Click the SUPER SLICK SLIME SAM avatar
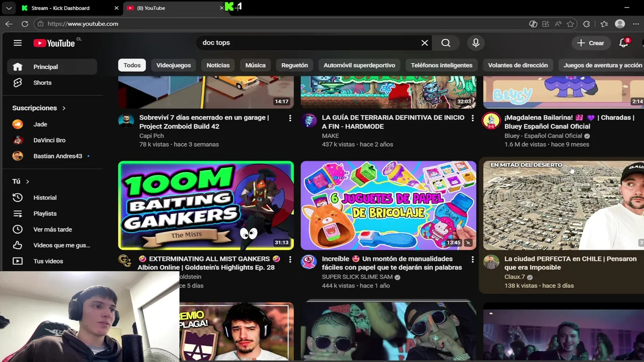Viewport: 644px width, 362px height. point(308,262)
